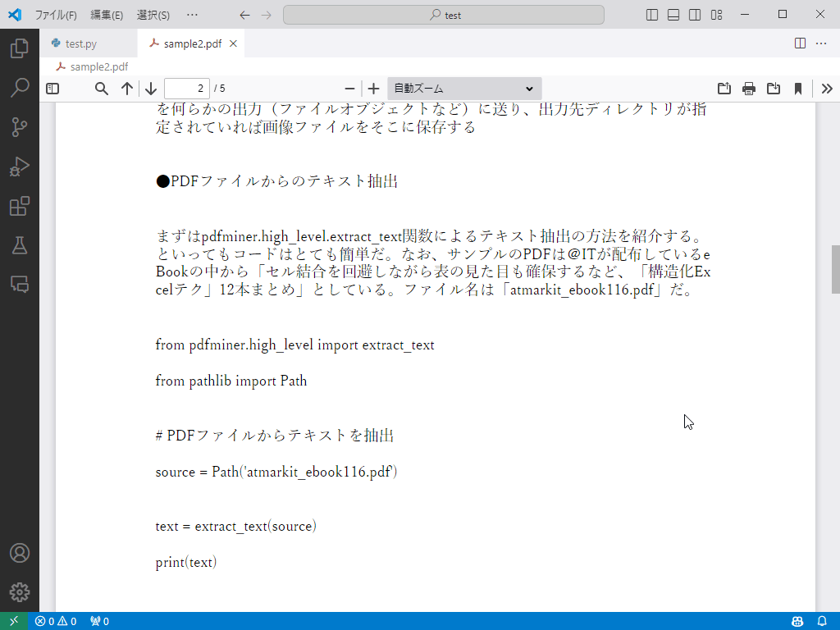Click the PDF find magnifier icon
Image resolution: width=840 pixels, height=630 pixels.
102,89
